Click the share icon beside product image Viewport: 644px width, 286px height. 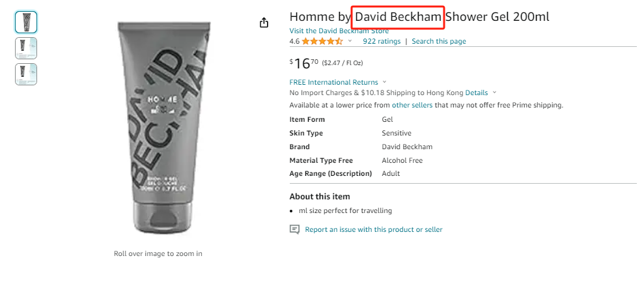[x=264, y=23]
